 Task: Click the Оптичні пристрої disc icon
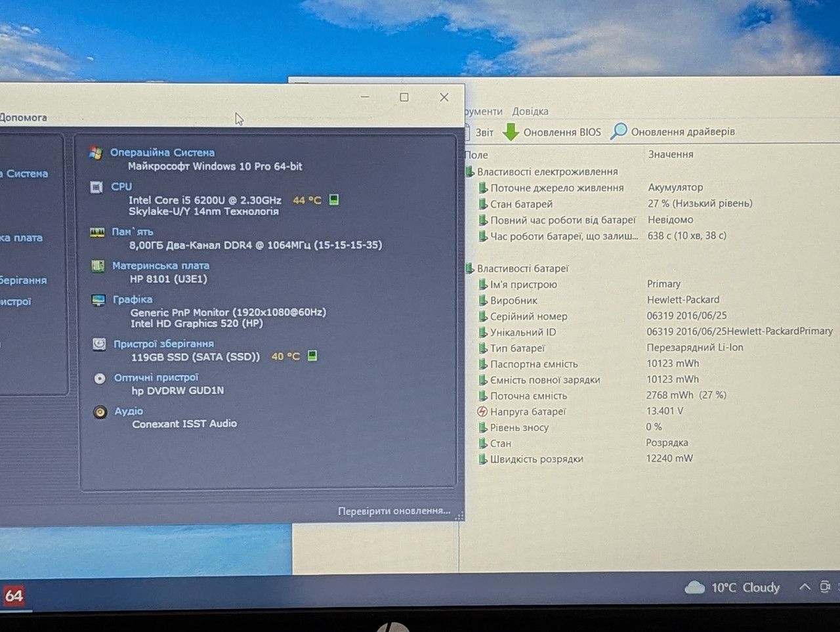pyautogui.click(x=100, y=378)
